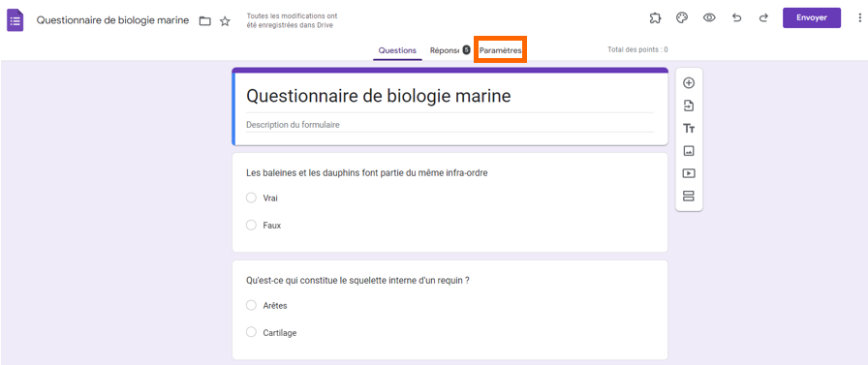Add title and description (Tt) icon

pos(689,129)
